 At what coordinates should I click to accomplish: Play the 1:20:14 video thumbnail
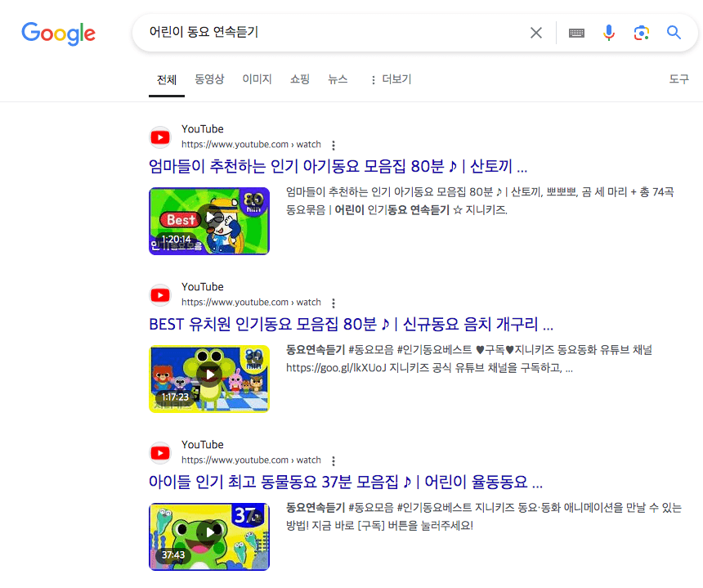[x=209, y=221]
